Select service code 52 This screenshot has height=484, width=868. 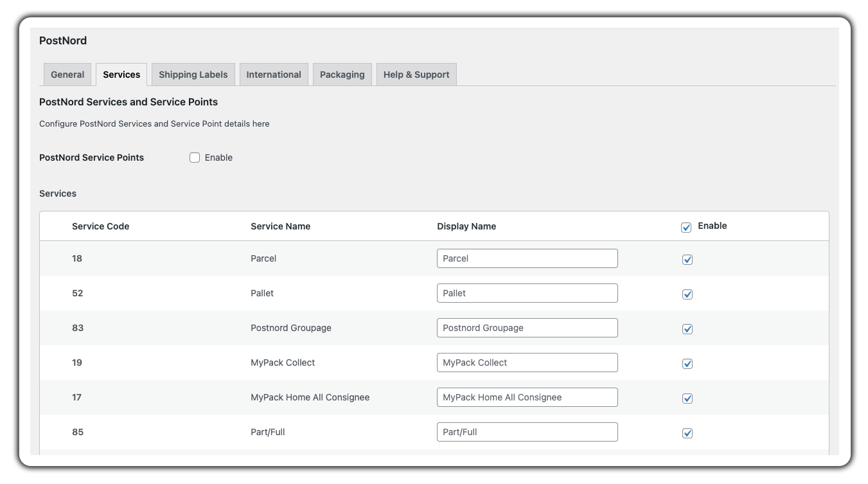tap(78, 293)
